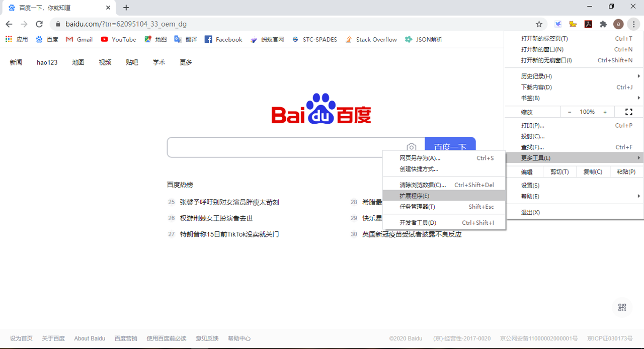The width and height of the screenshot is (644, 349).
Task: Enter fullscreen via the zoom row icon
Action: [x=629, y=112]
